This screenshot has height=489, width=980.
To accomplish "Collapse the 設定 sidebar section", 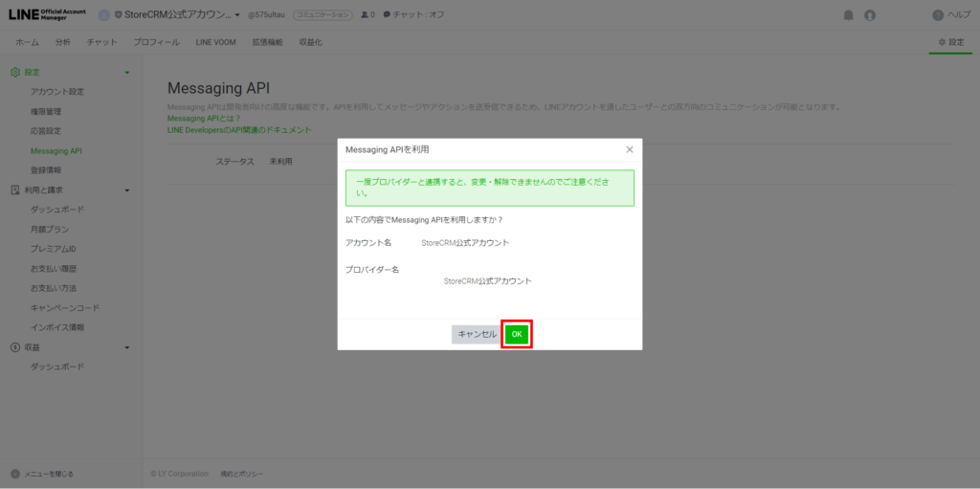I will click(127, 73).
